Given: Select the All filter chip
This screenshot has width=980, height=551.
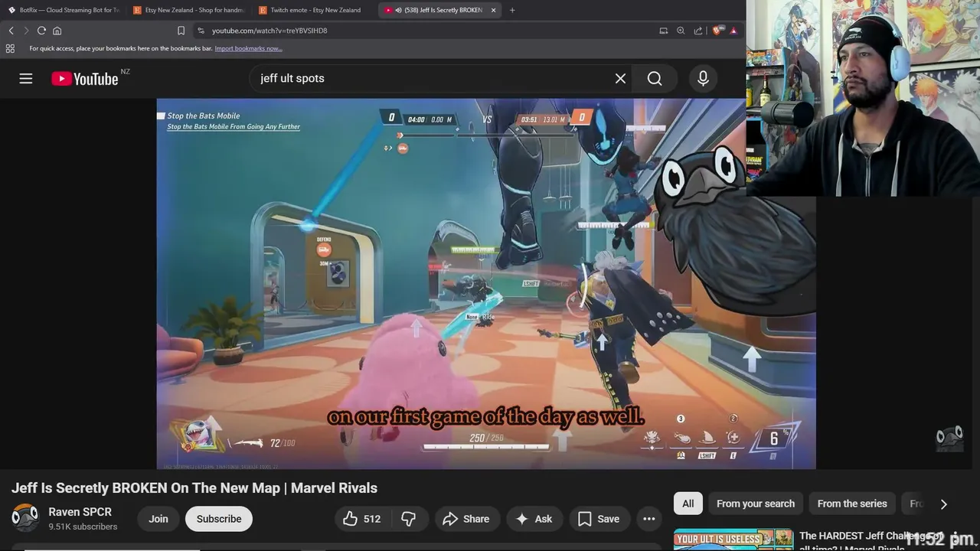Looking at the screenshot, I should [x=688, y=504].
